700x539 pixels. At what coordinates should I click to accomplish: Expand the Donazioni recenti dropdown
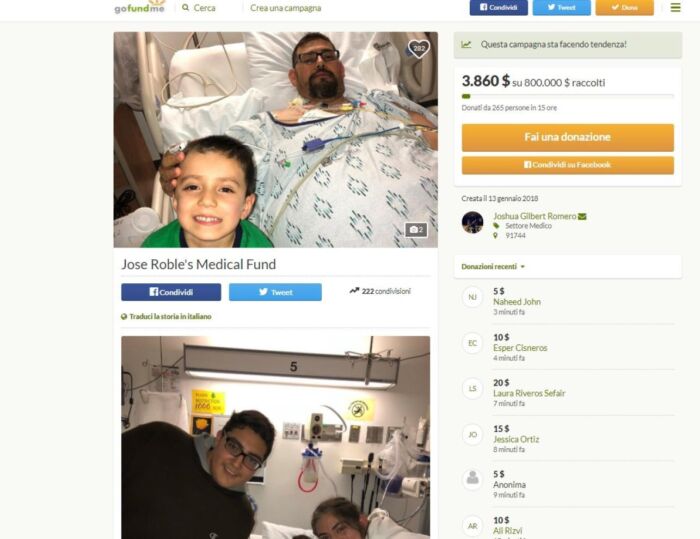tap(493, 267)
